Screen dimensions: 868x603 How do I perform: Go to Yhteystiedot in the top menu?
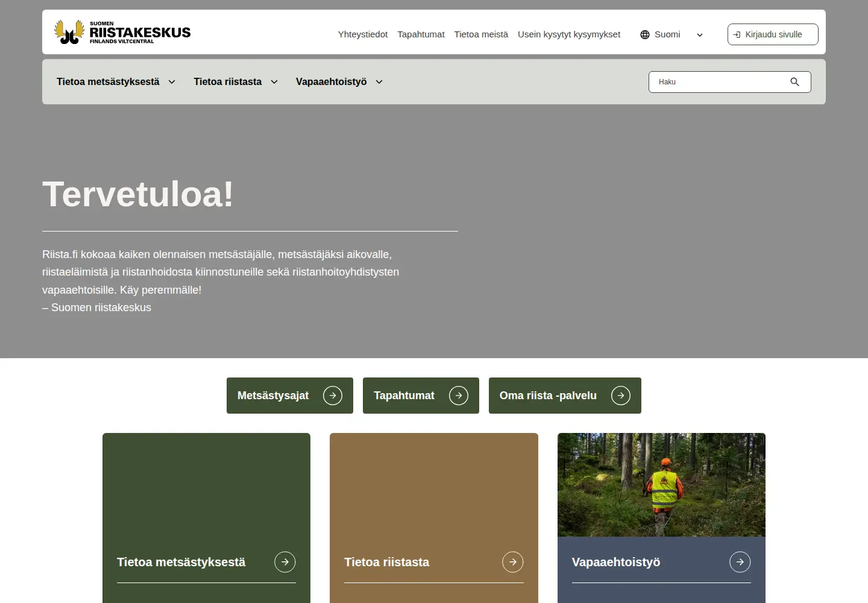[x=363, y=34]
